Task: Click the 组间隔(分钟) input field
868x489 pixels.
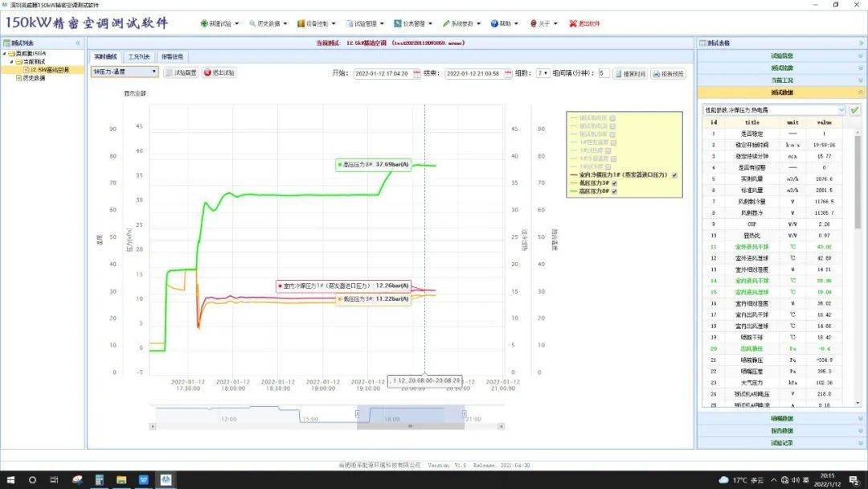Action: 604,73
